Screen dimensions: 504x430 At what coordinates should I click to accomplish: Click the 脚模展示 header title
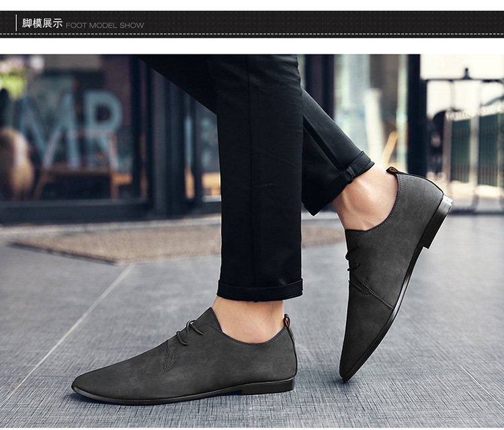tap(42, 24)
